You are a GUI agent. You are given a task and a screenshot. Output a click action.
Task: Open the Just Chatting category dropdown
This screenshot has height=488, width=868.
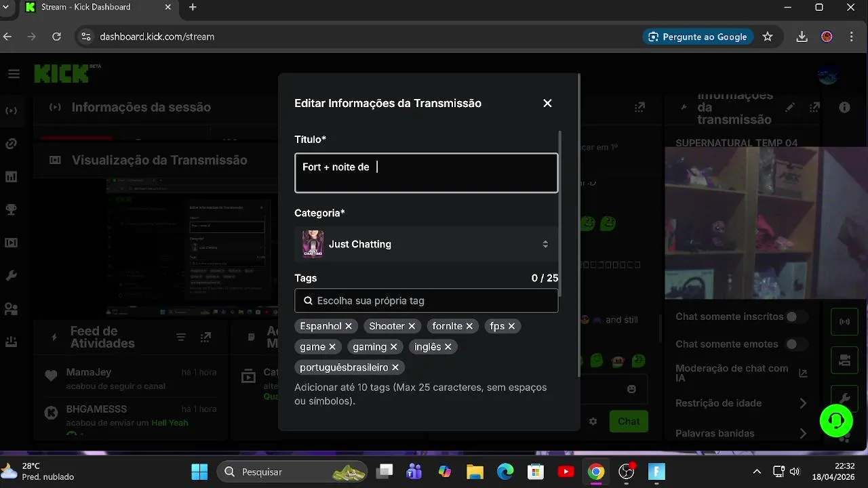[x=426, y=244]
